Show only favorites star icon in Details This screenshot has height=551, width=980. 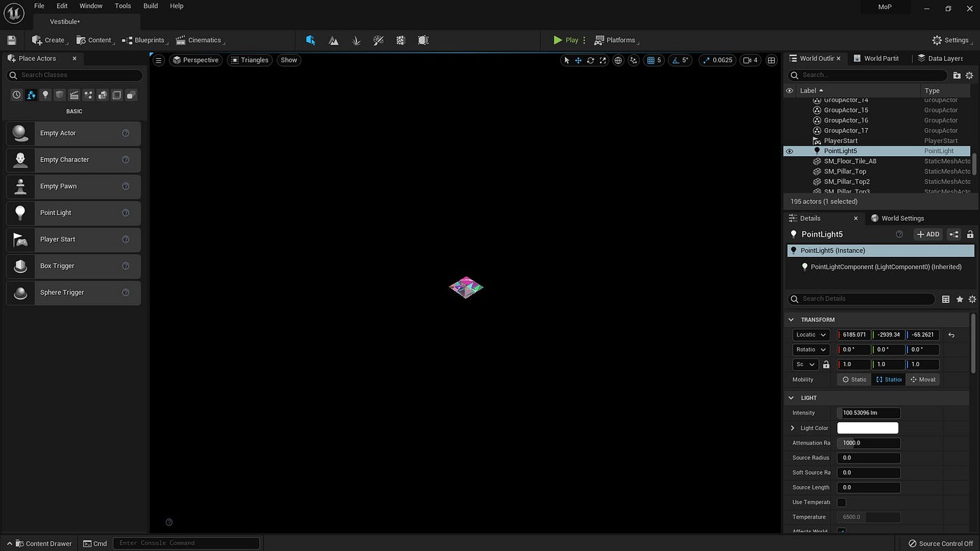click(x=960, y=299)
